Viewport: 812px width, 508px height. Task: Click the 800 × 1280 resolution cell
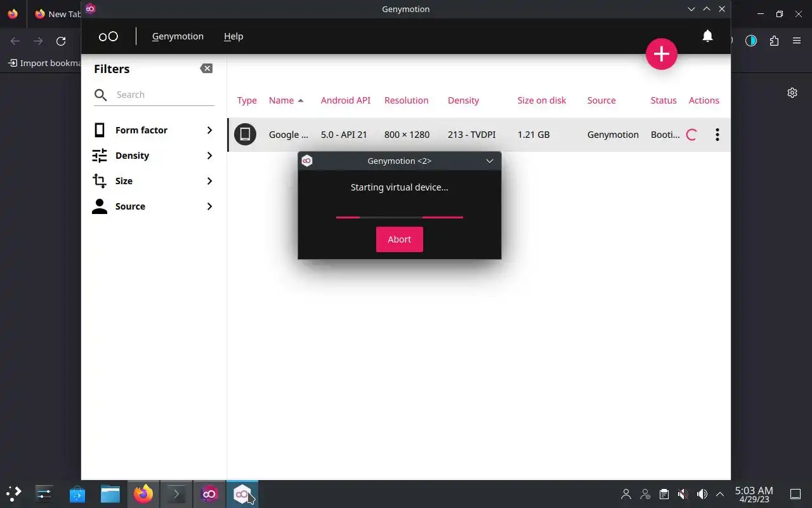(407, 135)
